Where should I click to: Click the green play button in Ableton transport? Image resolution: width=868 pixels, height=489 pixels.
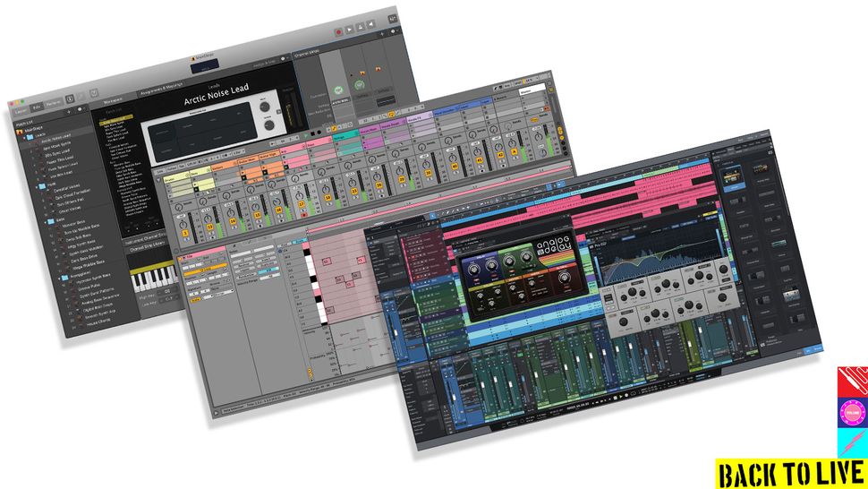pyautogui.click(x=305, y=135)
